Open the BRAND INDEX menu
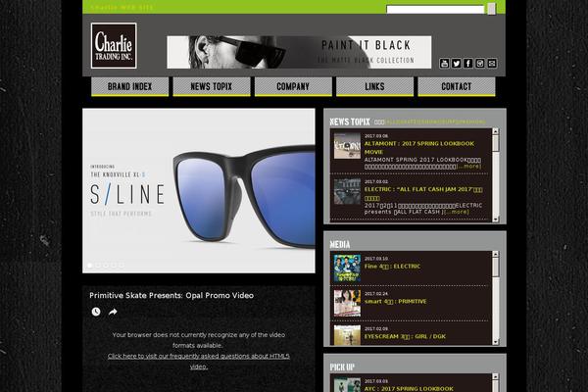This screenshot has width=588, height=392. (129, 86)
